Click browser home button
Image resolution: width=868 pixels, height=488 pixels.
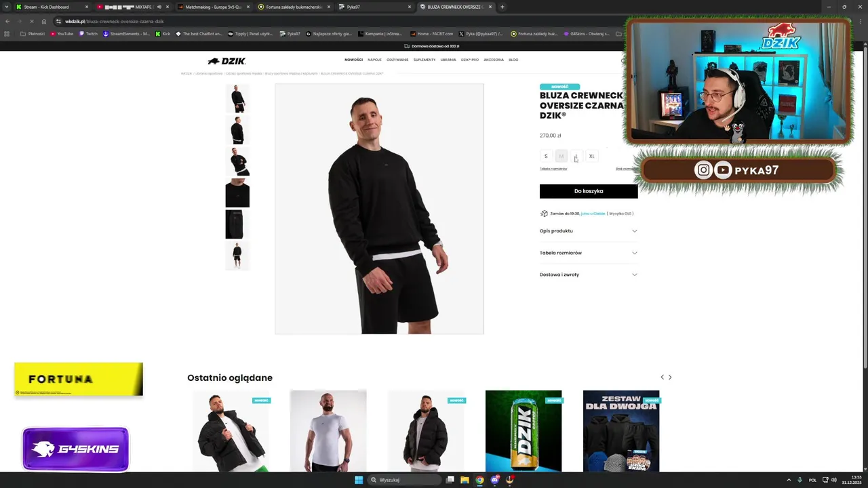click(x=43, y=21)
